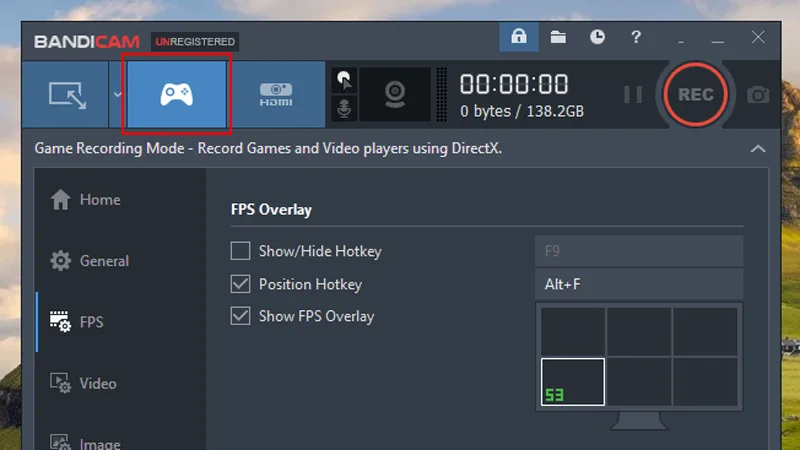Click the Game Recording Mode description text

coord(268,148)
